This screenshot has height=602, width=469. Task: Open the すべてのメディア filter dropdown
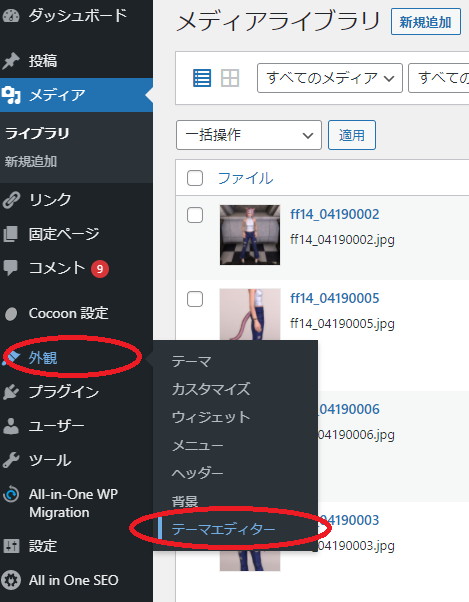[330, 78]
